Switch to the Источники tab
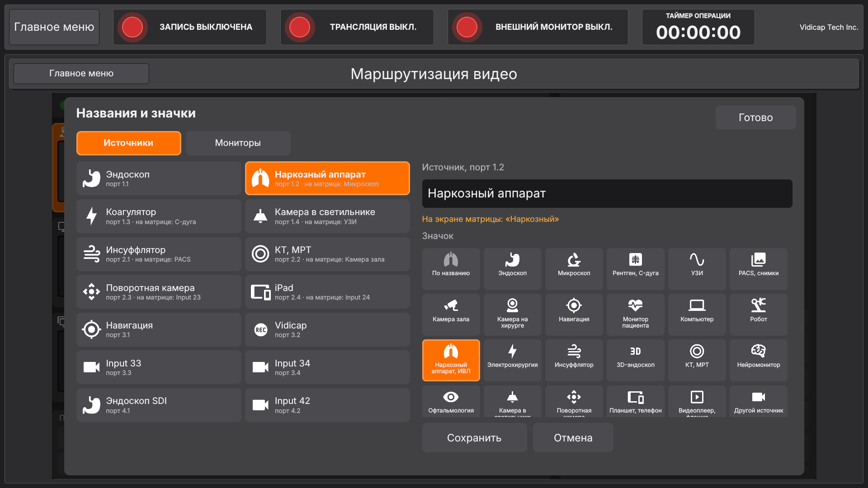 pos(128,143)
